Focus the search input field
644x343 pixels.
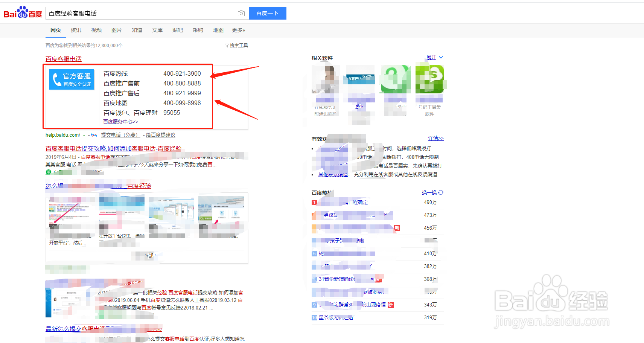(141, 13)
